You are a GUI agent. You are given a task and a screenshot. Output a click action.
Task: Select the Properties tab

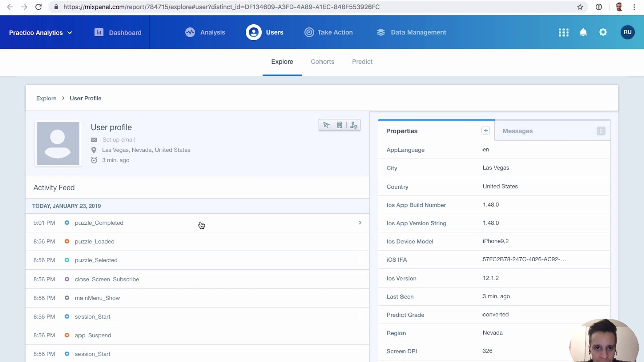[x=436, y=131]
